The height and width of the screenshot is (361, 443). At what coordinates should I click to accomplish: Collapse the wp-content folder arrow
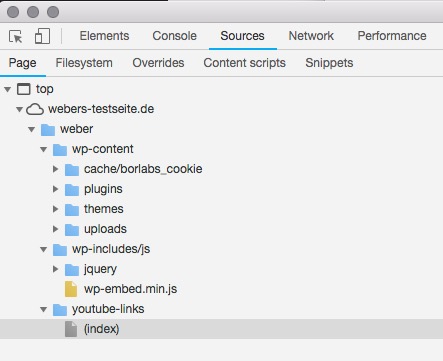tap(44, 149)
